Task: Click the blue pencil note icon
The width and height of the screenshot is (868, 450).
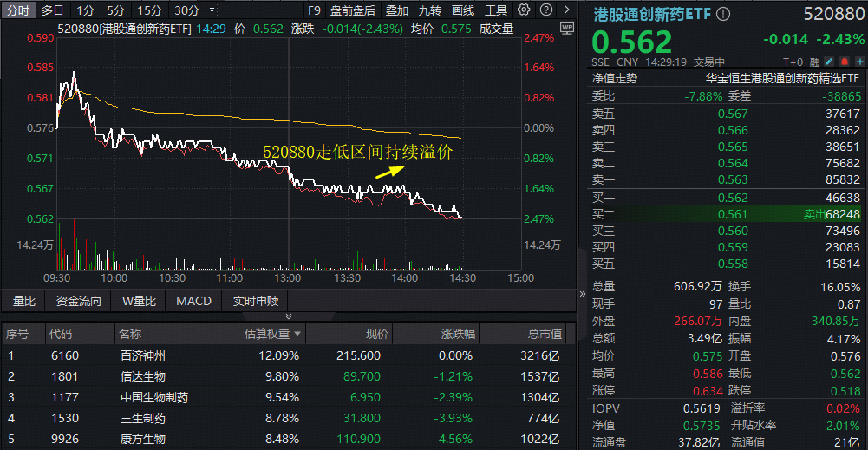Action: pyautogui.click(x=829, y=62)
